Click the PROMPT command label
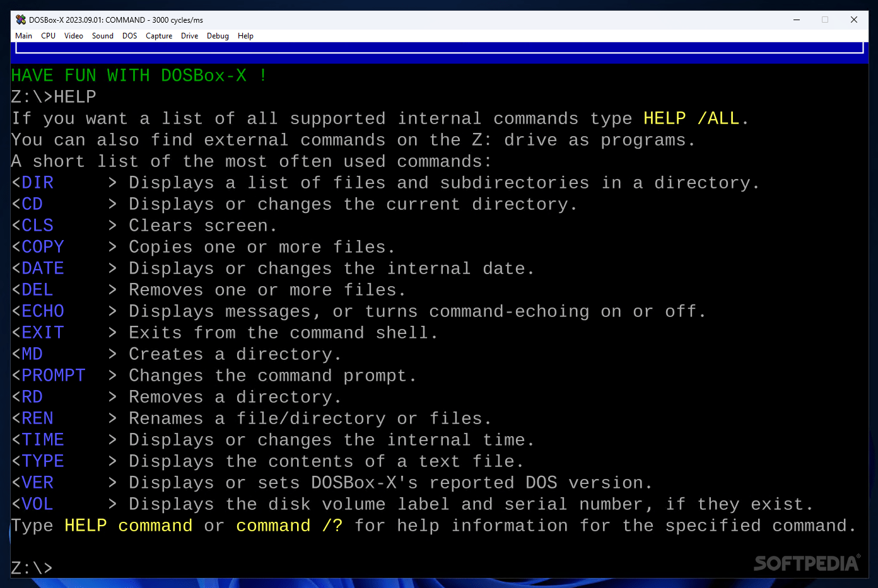Image resolution: width=878 pixels, height=588 pixels. click(53, 375)
